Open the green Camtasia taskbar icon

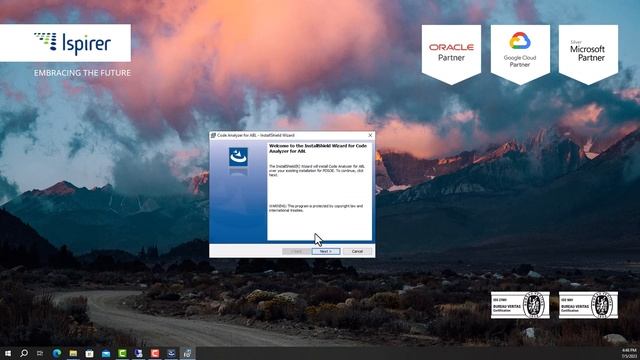pos(122,353)
